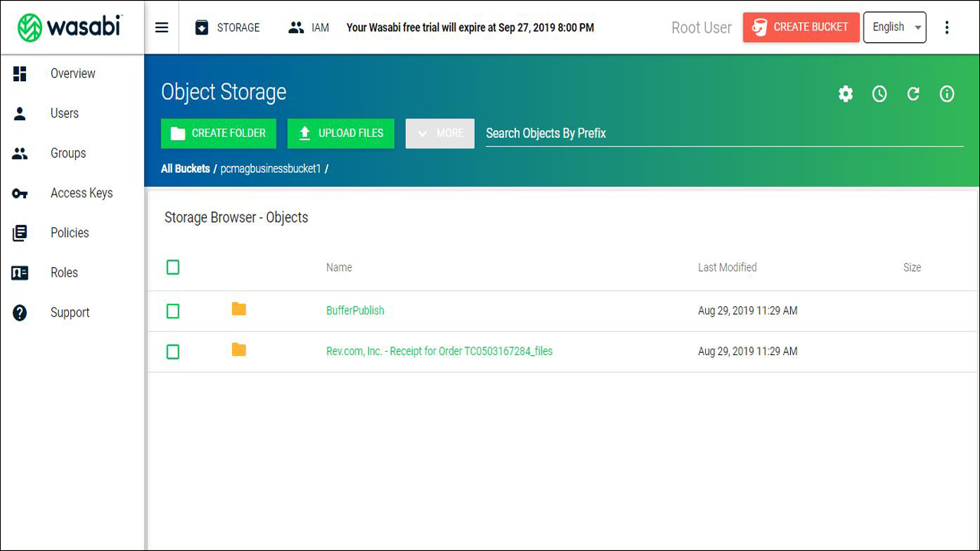Click the Overview dashboard icon
Screen dimensions: 980x551
pyautogui.click(x=20, y=73)
